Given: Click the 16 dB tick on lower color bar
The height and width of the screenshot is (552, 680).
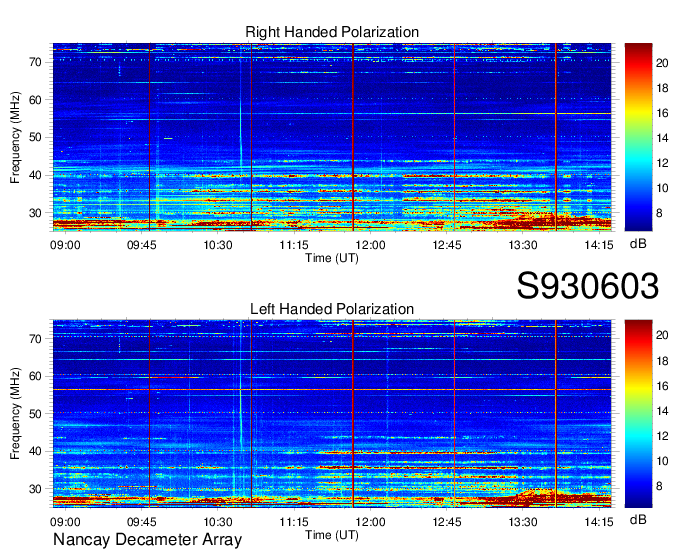Looking at the screenshot, I should (662, 386).
